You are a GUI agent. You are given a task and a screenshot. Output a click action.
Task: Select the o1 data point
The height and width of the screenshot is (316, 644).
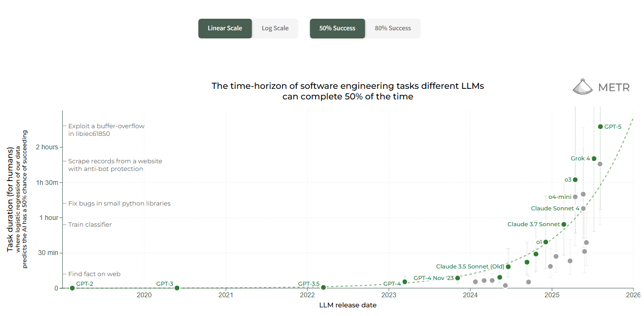click(546, 242)
